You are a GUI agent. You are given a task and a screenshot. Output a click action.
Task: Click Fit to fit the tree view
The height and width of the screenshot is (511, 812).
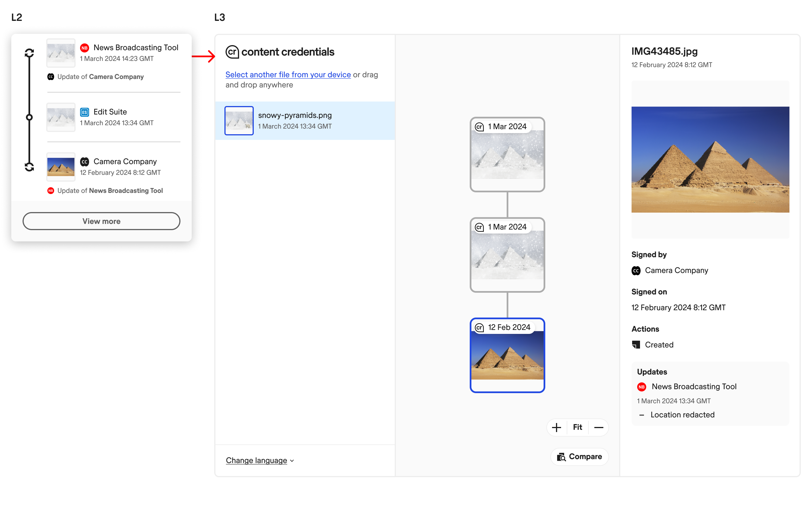coord(577,427)
